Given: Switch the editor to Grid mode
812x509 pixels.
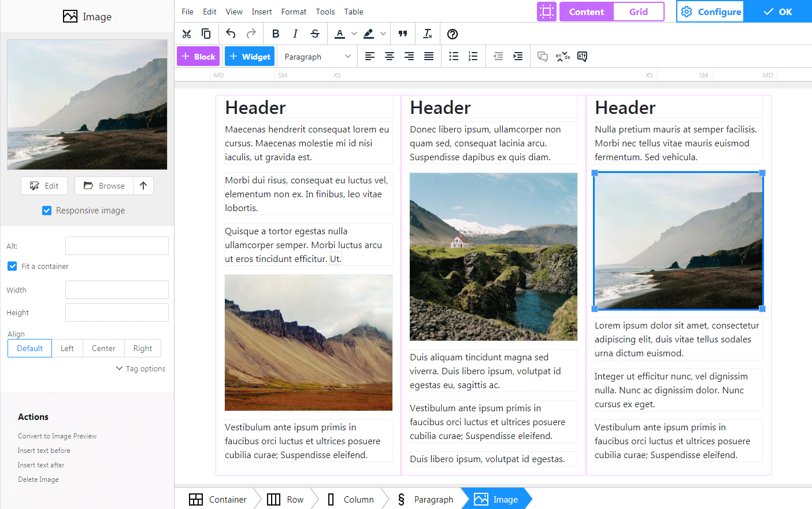Looking at the screenshot, I should pos(638,11).
